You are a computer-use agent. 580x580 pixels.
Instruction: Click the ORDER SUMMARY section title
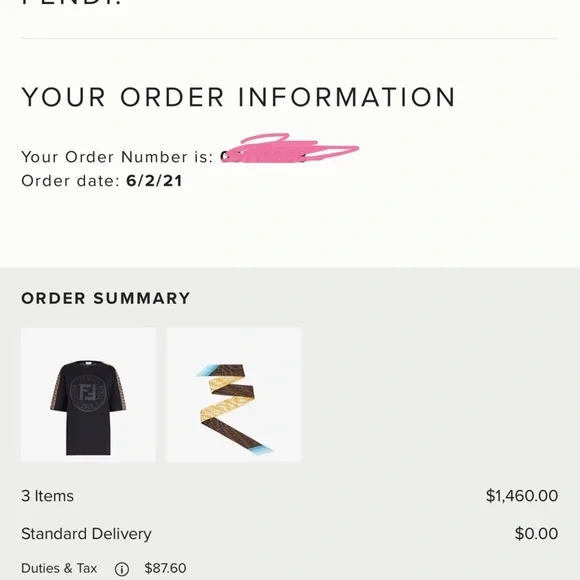coord(105,298)
